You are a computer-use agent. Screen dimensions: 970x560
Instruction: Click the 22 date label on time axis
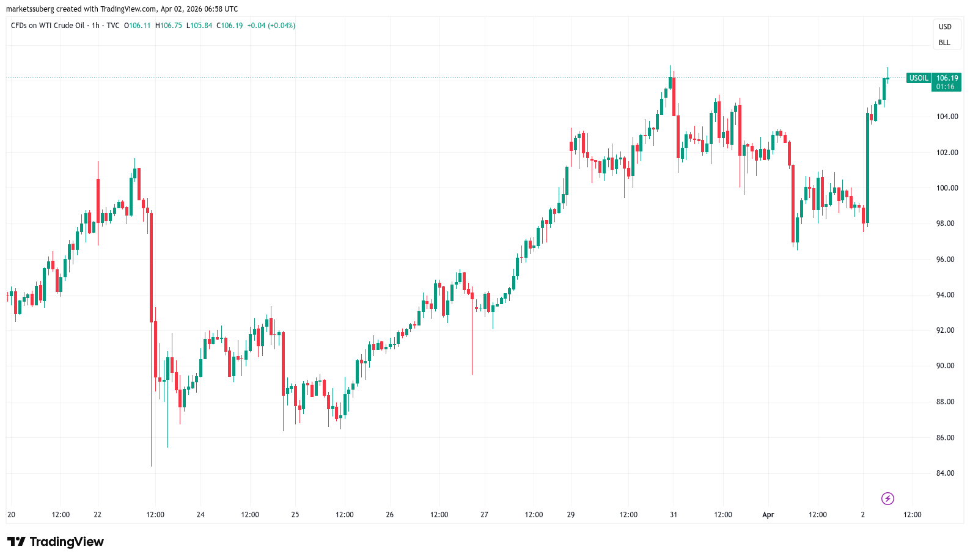pyautogui.click(x=97, y=515)
